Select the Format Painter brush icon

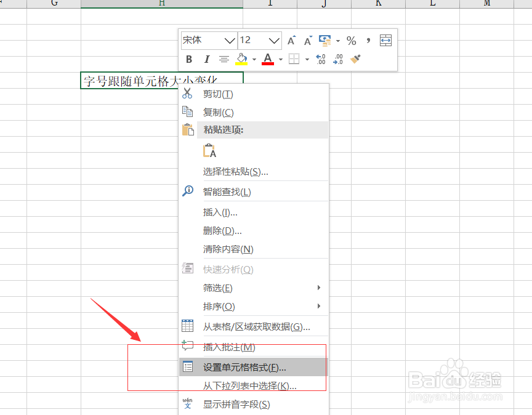tap(354, 59)
